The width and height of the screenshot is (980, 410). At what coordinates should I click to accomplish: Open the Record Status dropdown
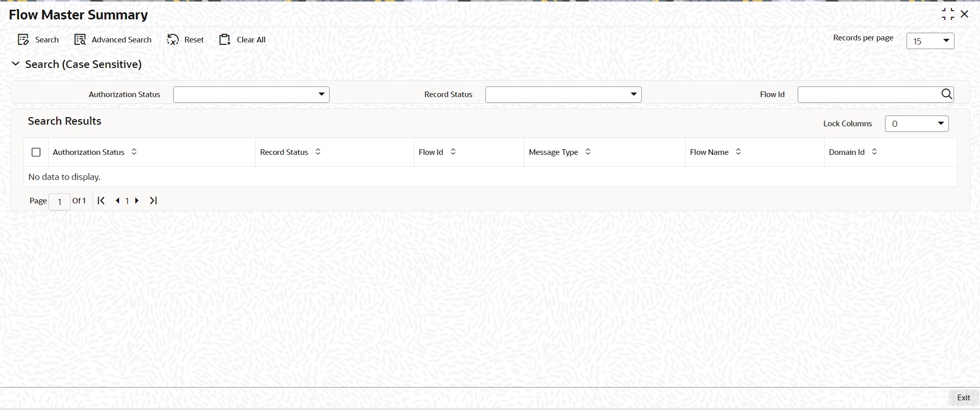[x=563, y=95]
